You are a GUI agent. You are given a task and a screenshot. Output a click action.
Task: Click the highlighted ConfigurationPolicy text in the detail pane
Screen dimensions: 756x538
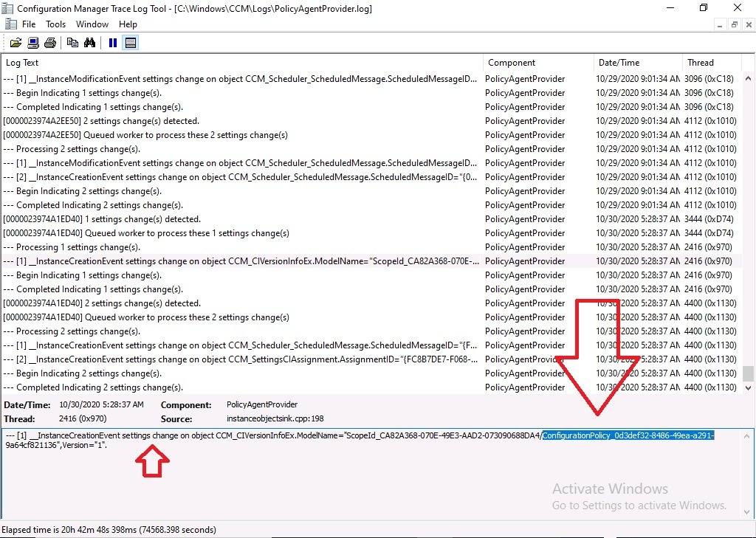(x=628, y=436)
